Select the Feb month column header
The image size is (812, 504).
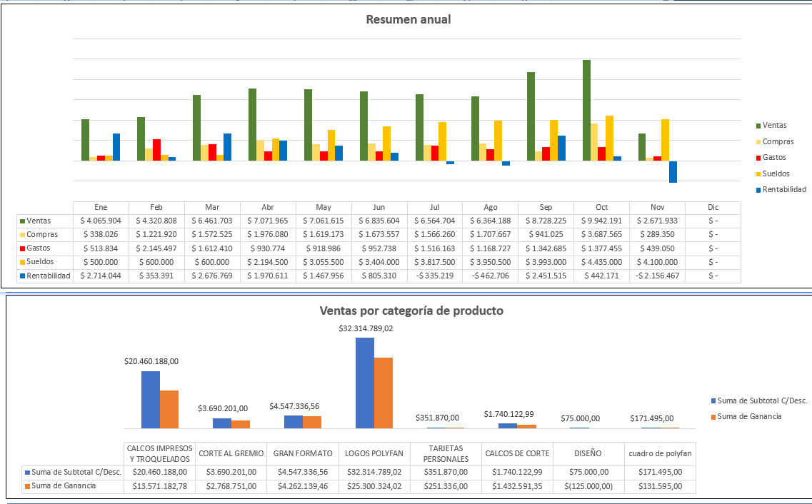[x=156, y=207]
